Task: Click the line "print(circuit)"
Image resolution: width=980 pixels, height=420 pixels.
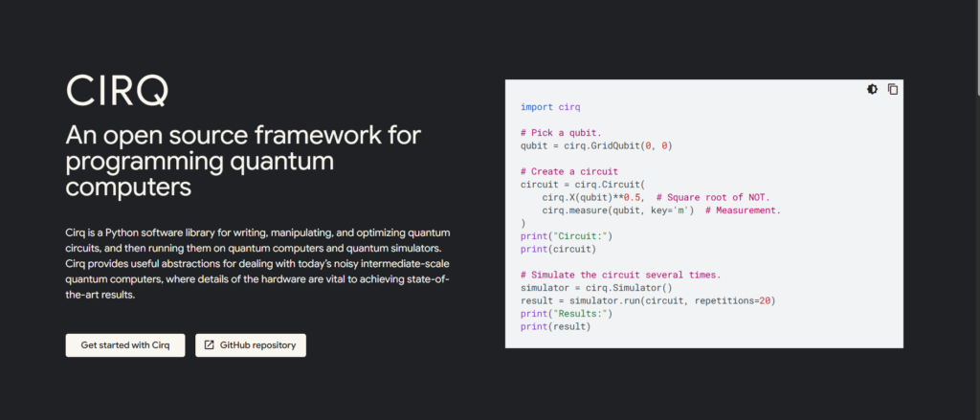Action: tap(558, 249)
